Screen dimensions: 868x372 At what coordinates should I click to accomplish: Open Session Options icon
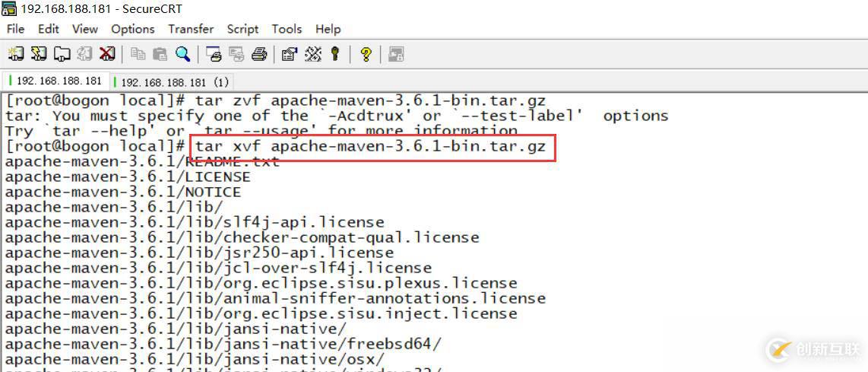[x=290, y=54]
